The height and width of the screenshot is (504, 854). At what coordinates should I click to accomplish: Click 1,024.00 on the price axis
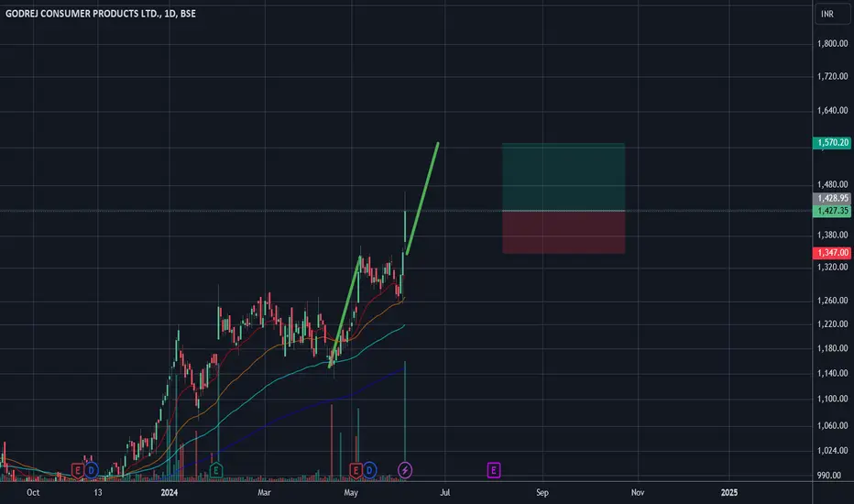[832, 451]
